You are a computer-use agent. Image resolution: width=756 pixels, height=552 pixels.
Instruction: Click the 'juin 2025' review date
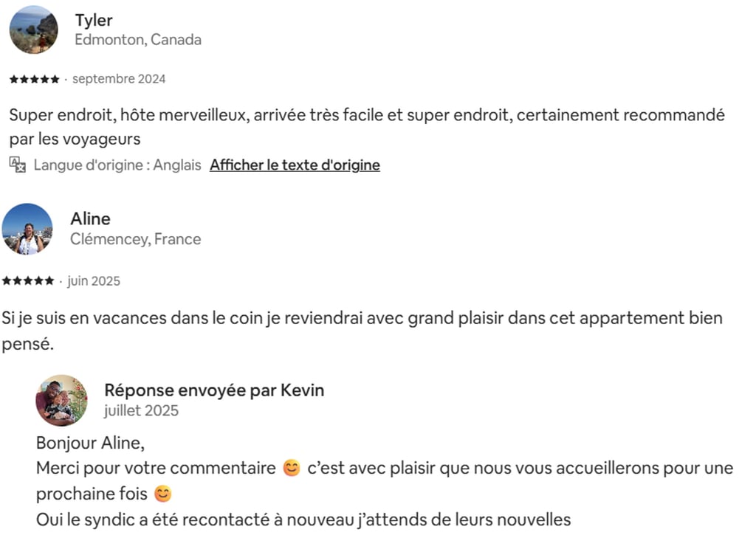pyautogui.click(x=94, y=281)
